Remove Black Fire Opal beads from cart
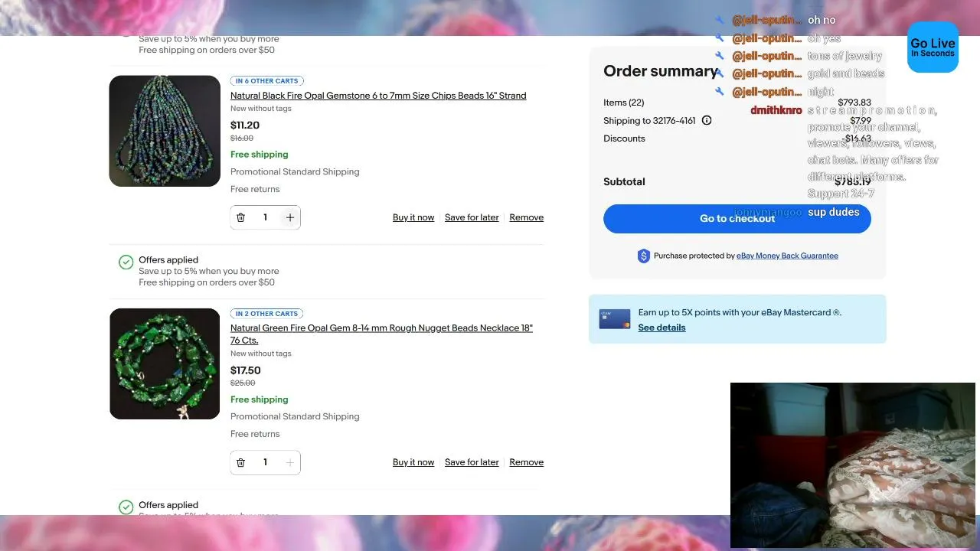This screenshot has width=980, height=551. [x=527, y=217]
